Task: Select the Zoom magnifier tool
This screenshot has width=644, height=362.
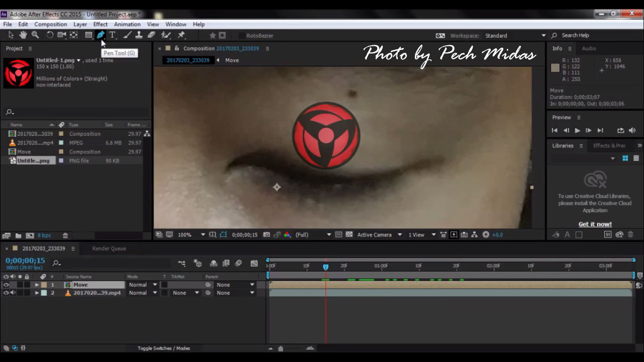Action: (x=35, y=35)
